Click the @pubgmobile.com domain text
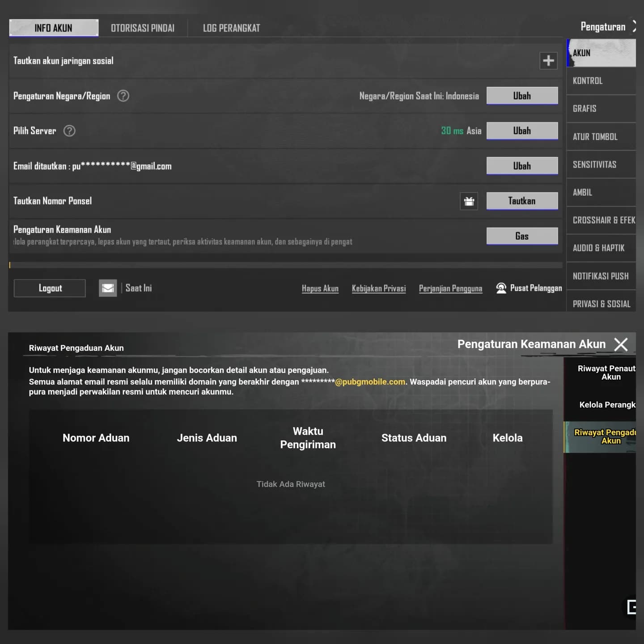The image size is (644, 644). coord(370,382)
